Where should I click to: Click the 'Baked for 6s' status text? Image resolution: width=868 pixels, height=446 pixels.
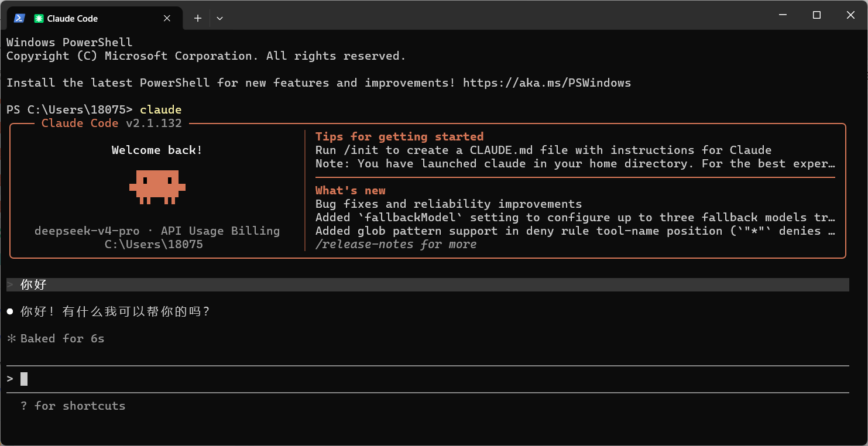coord(62,338)
